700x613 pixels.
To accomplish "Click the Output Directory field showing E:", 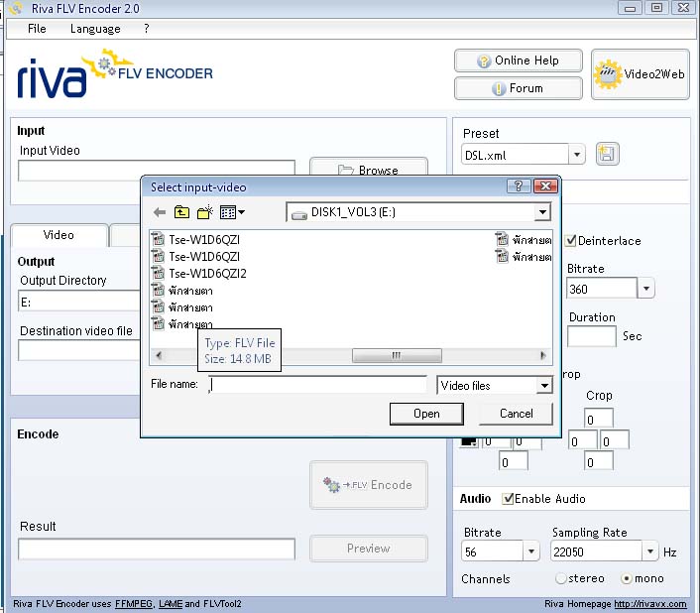I will 79,301.
